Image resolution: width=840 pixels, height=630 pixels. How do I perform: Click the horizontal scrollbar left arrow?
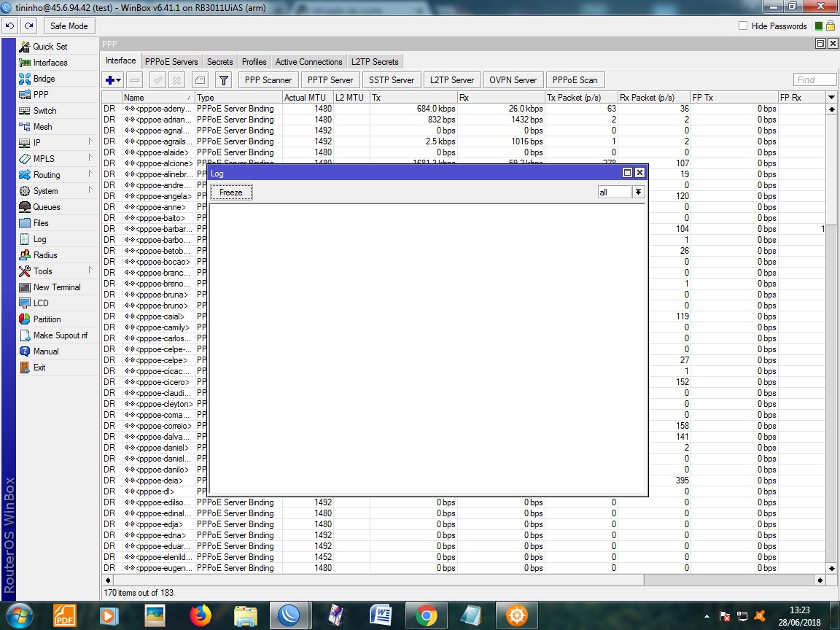point(108,580)
